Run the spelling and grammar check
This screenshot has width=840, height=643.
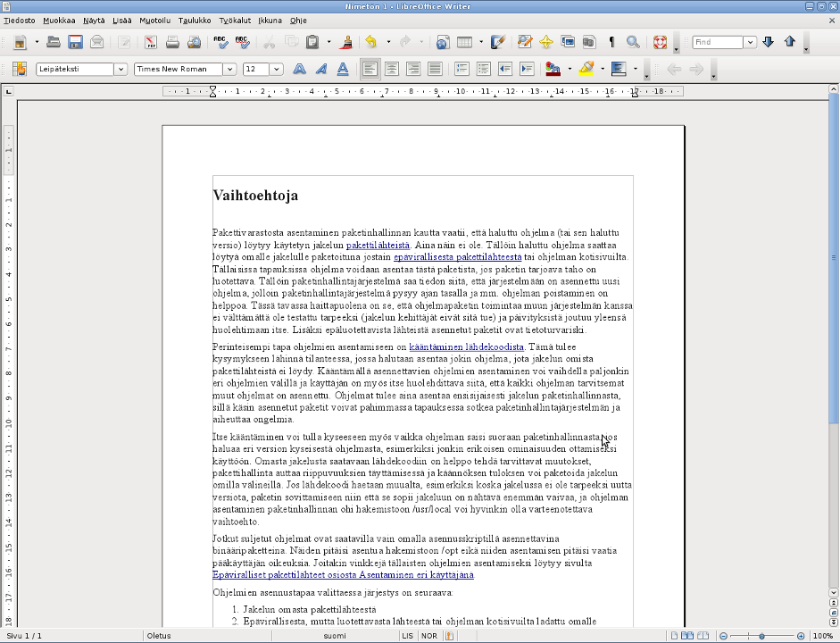(x=220, y=42)
